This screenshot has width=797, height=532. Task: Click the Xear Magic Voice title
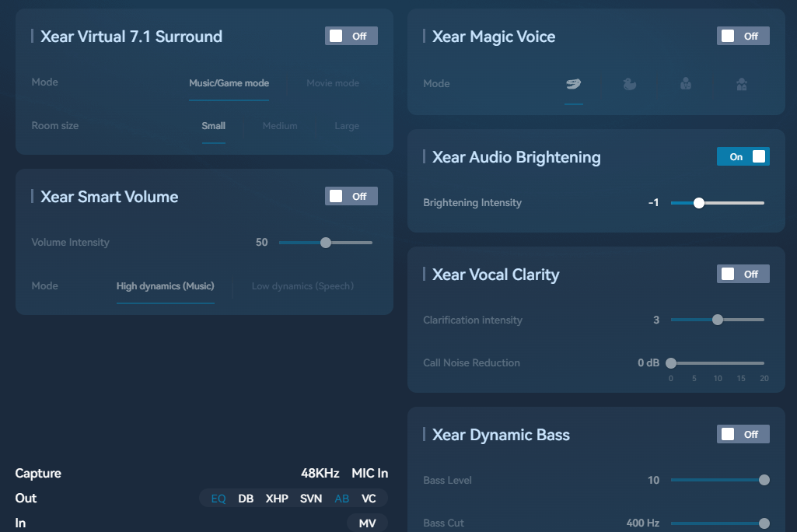[494, 37]
